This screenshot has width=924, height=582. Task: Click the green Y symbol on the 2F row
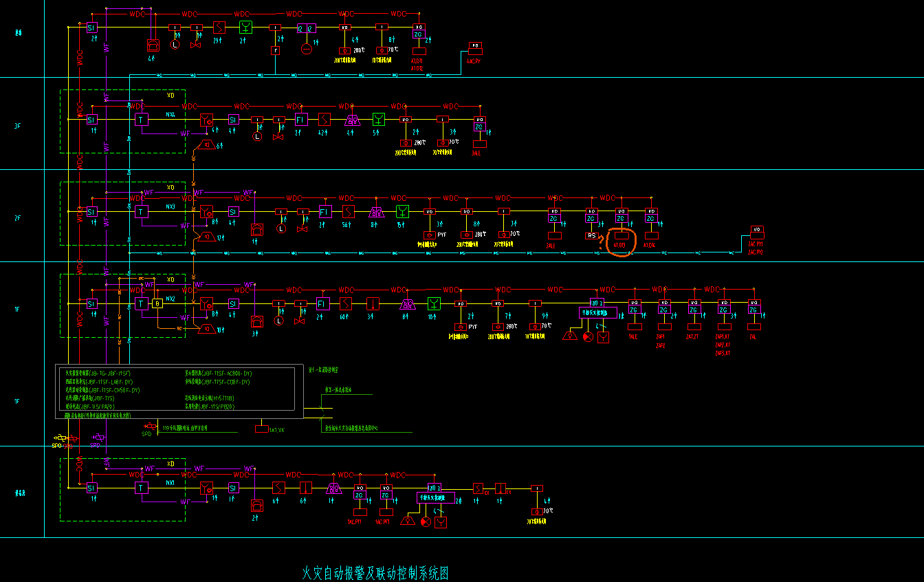click(403, 212)
